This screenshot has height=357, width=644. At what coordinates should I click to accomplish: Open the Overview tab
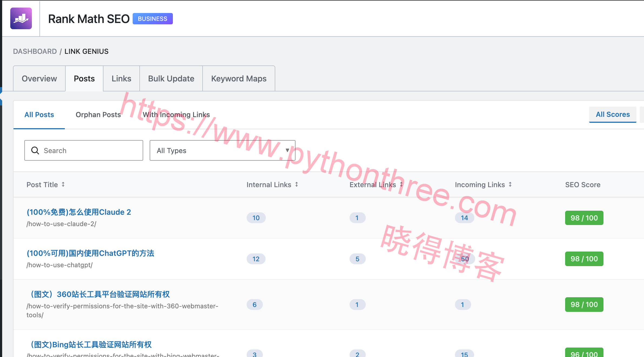click(x=39, y=78)
